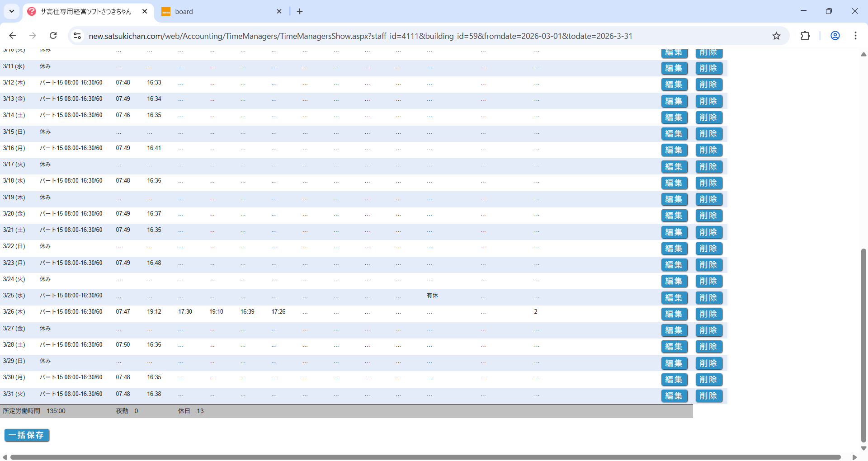Viewport: 868px width, 461px height.
Task: Click 編集 for the 3/26 row
Action: (674, 314)
